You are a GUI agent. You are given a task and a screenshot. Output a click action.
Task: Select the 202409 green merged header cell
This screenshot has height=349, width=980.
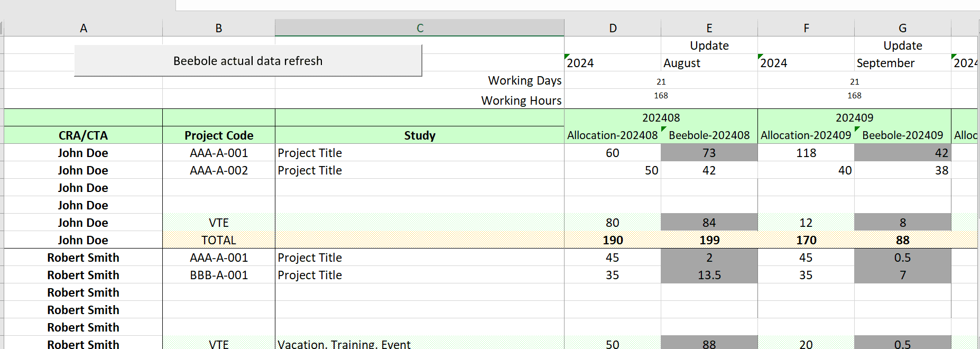click(854, 117)
